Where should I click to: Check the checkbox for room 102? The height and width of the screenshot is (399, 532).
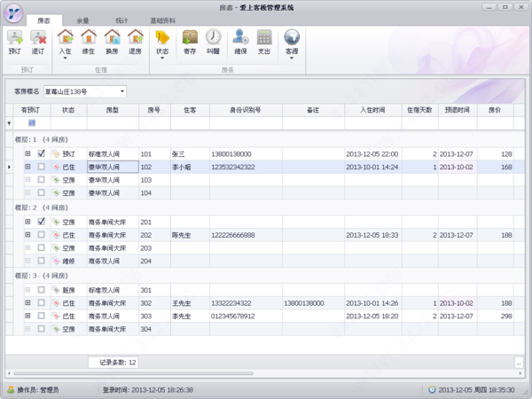41,167
